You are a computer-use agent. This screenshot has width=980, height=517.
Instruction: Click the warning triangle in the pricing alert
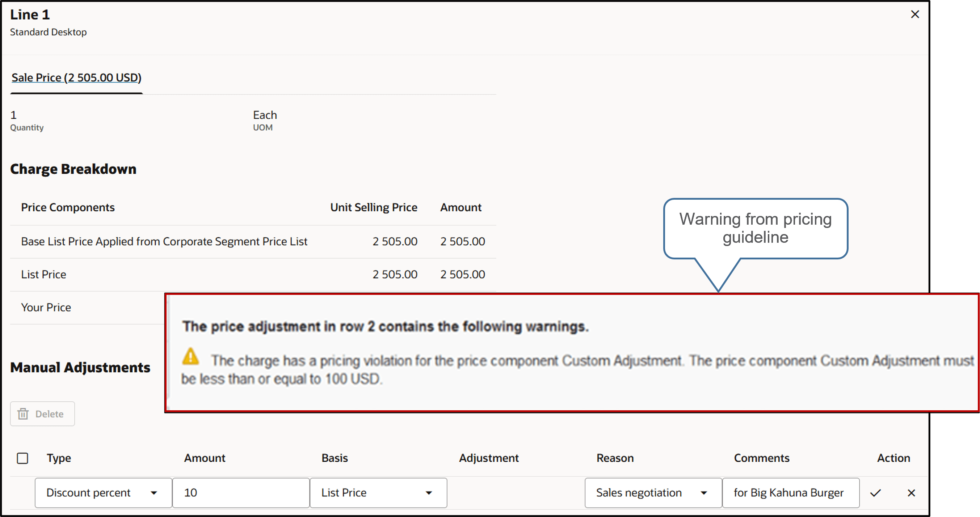[x=192, y=357]
